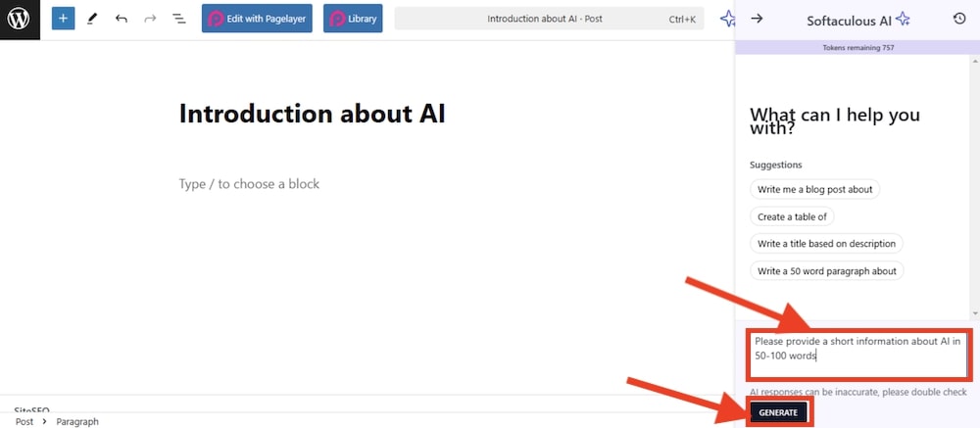Pick 'Write a title based on description'
This screenshot has width=980, height=428.
826,243
